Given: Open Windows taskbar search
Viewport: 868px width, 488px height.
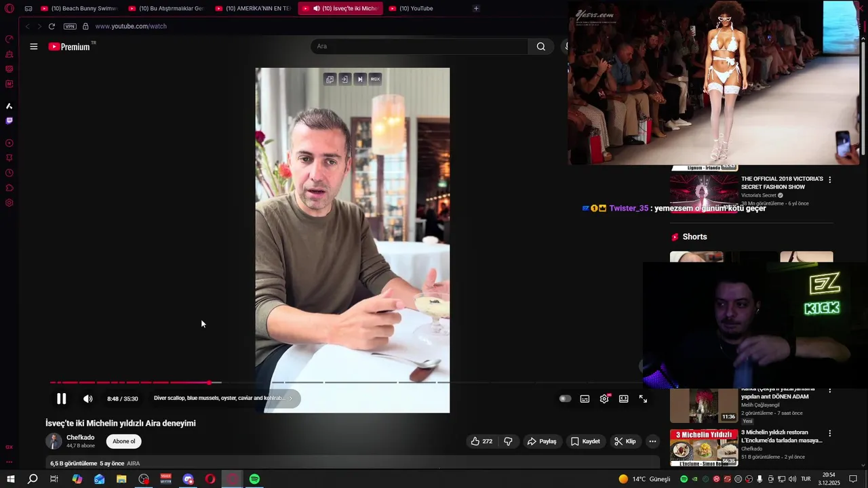Looking at the screenshot, I should click(32, 479).
